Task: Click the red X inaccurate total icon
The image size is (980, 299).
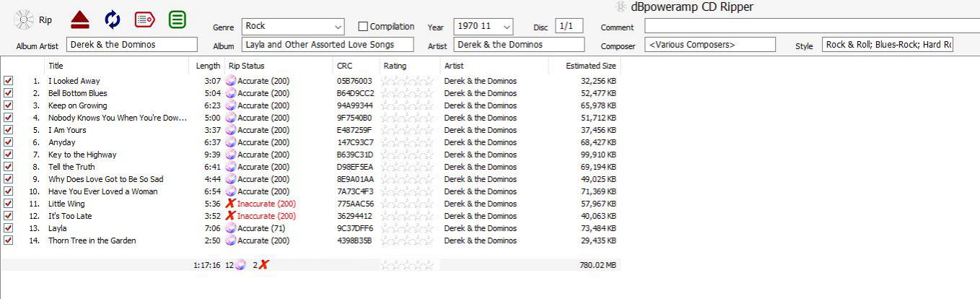Action: point(263,265)
